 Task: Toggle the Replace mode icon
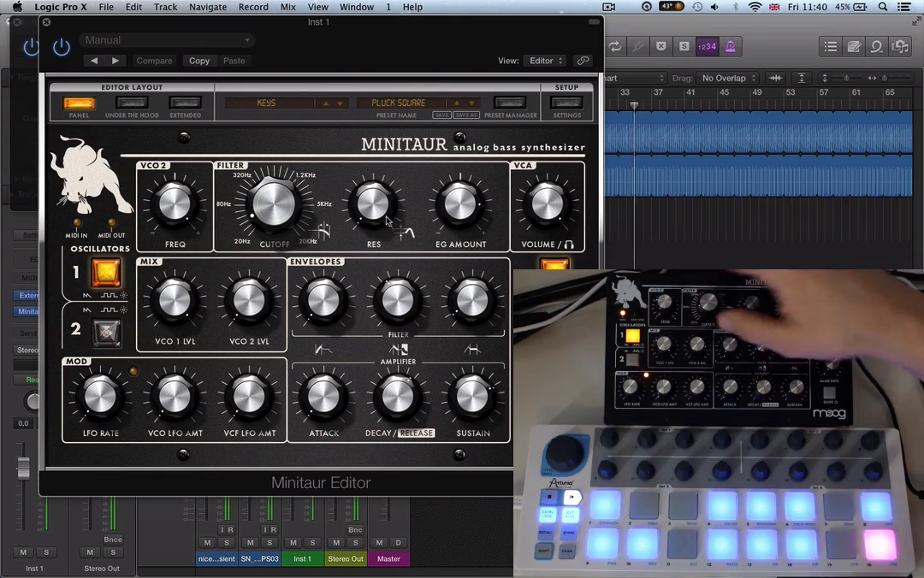(x=661, y=46)
